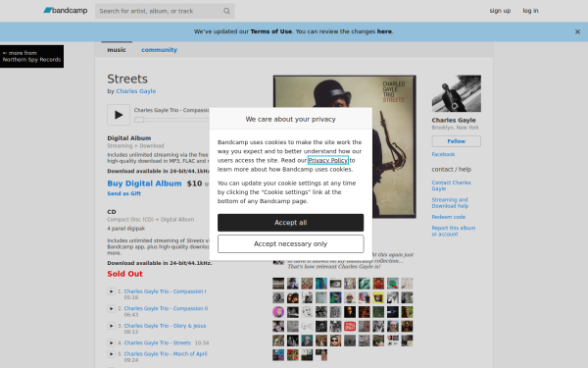Image resolution: width=588 pixels, height=368 pixels.
Task: Play track 3 Glory & Jesus
Action: pyautogui.click(x=111, y=326)
